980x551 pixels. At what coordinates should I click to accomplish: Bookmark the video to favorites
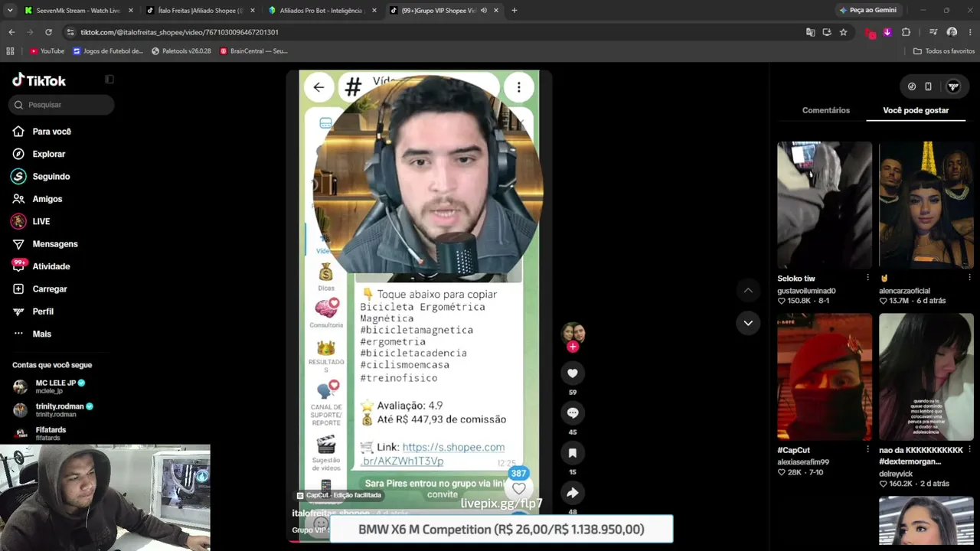[x=572, y=453]
